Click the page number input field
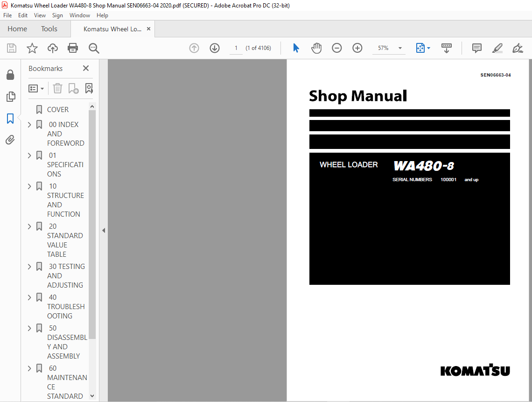Image resolution: width=532 pixels, height=402 pixels. 236,48
